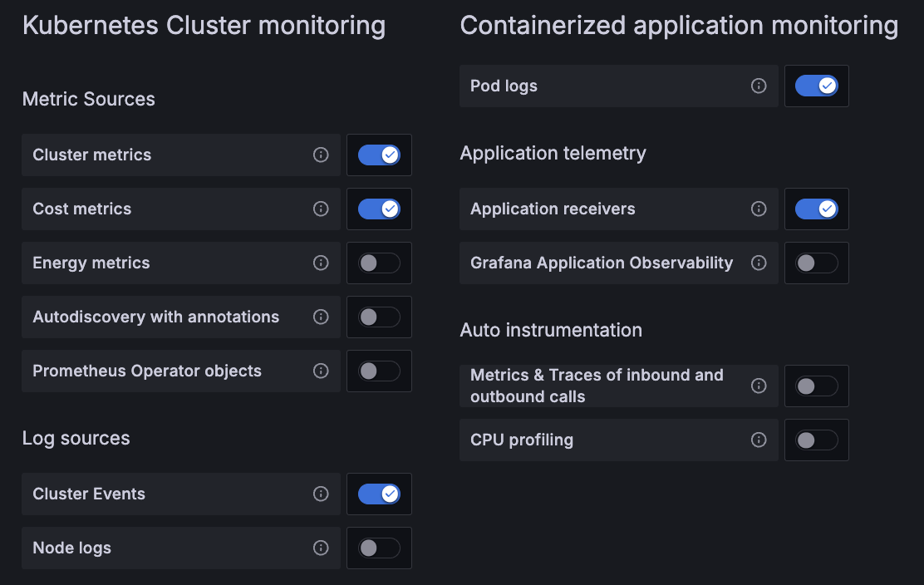Enable Grafana Application Observability toggle

[x=816, y=263]
